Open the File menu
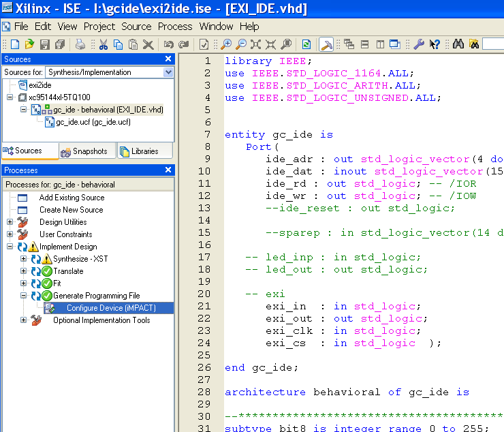This screenshot has height=432, width=504. (x=21, y=27)
